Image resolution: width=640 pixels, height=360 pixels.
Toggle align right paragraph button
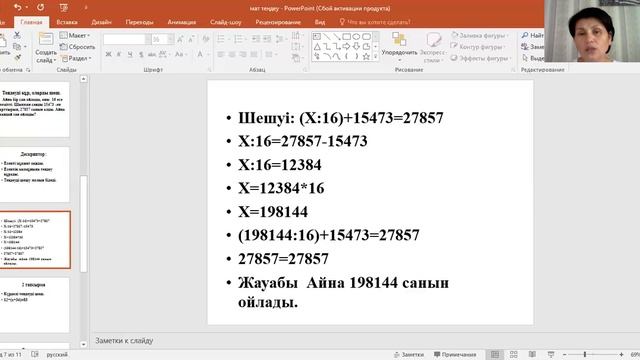[x=243, y=54]
